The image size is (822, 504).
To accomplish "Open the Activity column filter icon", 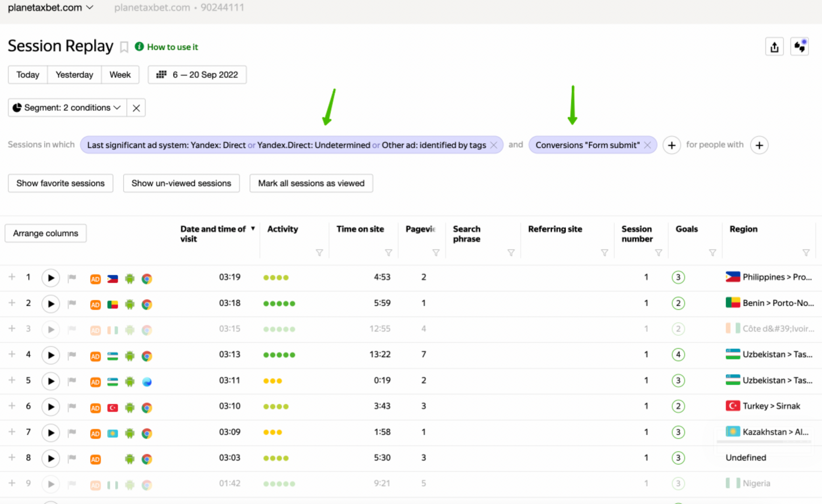I will (x=319, y=253).
